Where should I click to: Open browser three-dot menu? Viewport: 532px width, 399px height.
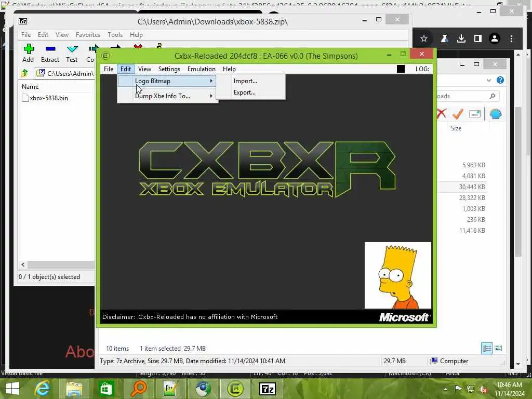[x=511, y=38]
